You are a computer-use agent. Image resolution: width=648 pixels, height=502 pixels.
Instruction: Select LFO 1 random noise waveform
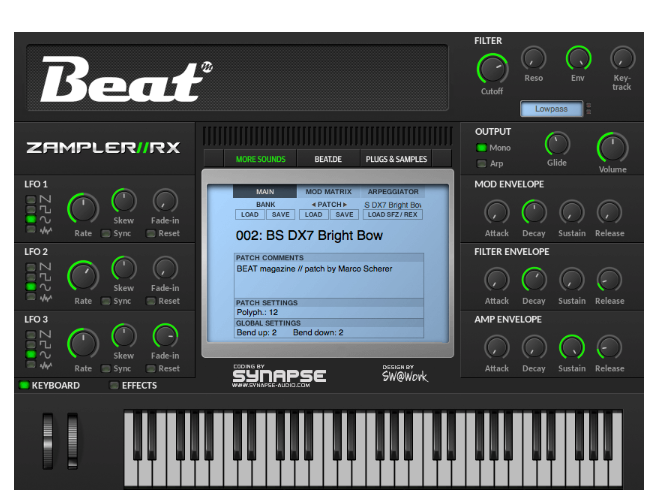(x=31, y=229)
